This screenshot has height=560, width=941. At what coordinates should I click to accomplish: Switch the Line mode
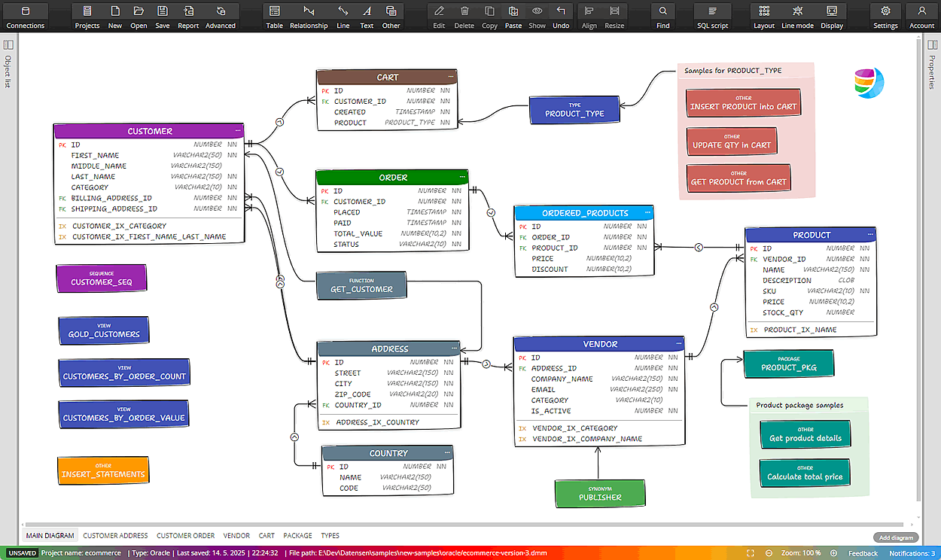click(797, 16)
